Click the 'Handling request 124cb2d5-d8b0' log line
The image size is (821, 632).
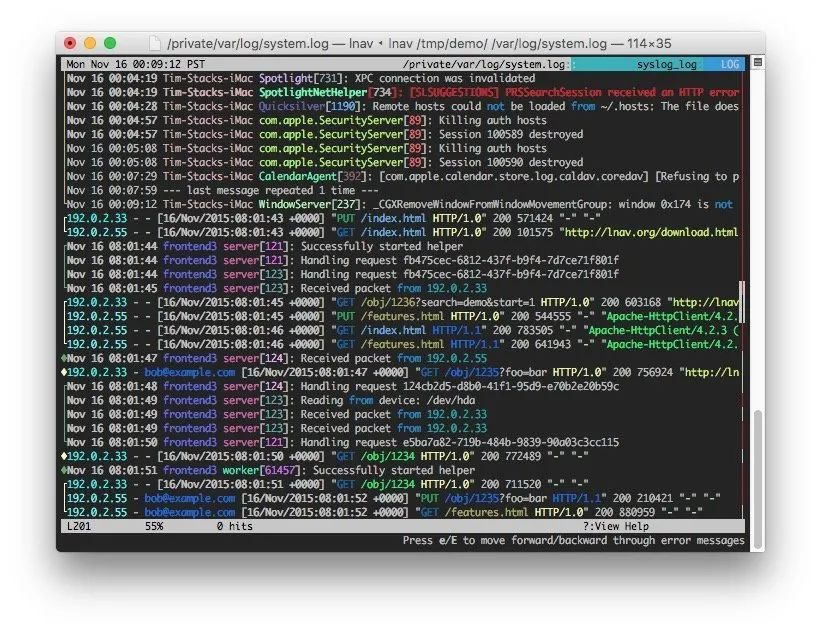coord(343,387)
